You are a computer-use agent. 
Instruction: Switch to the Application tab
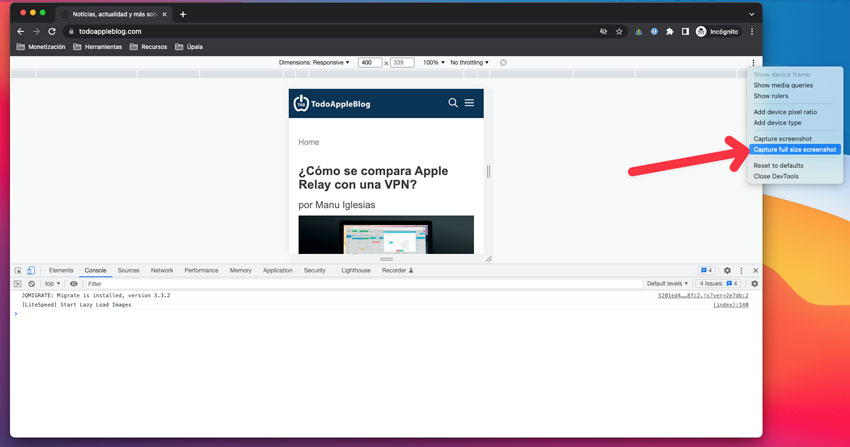(x=278, y=270)
